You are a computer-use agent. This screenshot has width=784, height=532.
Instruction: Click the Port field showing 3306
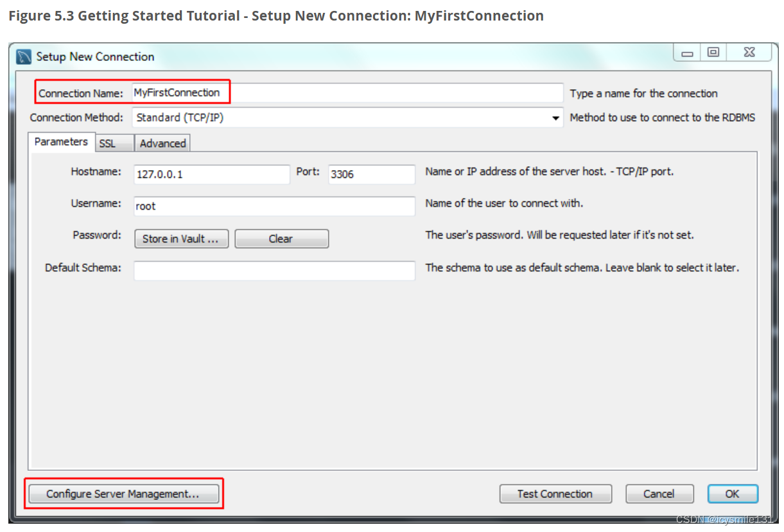(x=372, y=174)
